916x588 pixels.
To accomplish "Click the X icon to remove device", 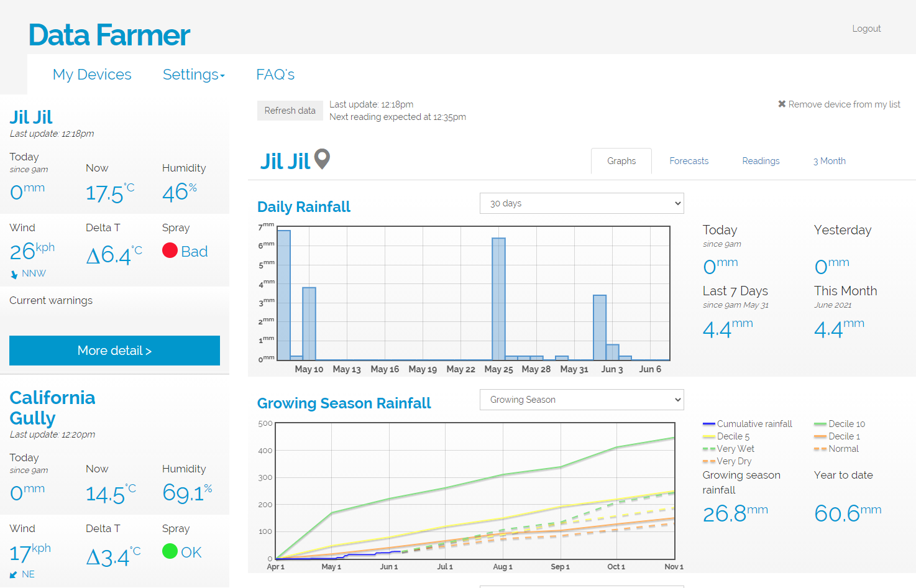I will [x=782, y=104].
